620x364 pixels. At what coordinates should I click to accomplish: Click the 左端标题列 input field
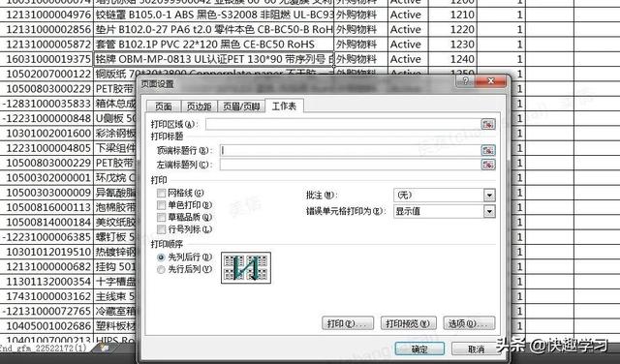click(351, 165)
